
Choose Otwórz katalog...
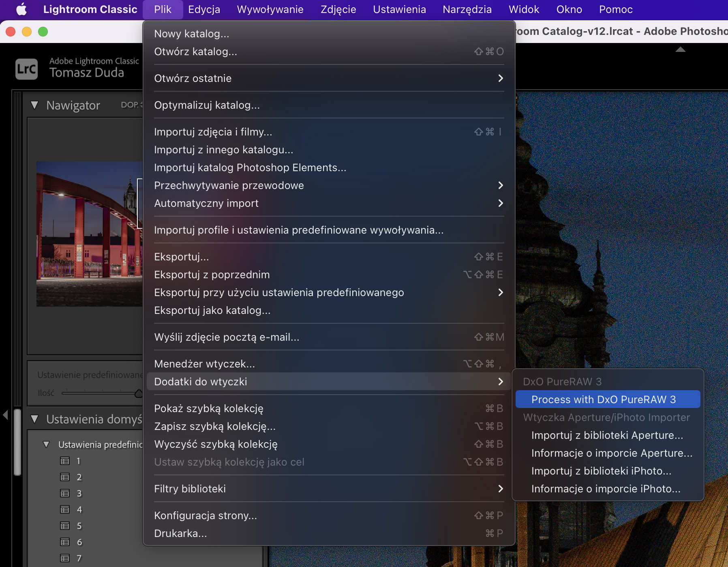click(329, 52)
